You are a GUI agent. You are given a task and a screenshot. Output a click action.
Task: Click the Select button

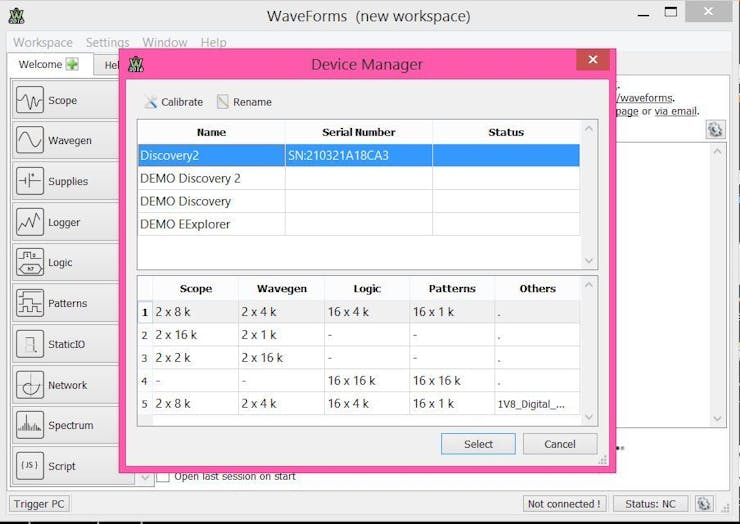[478, 444]
